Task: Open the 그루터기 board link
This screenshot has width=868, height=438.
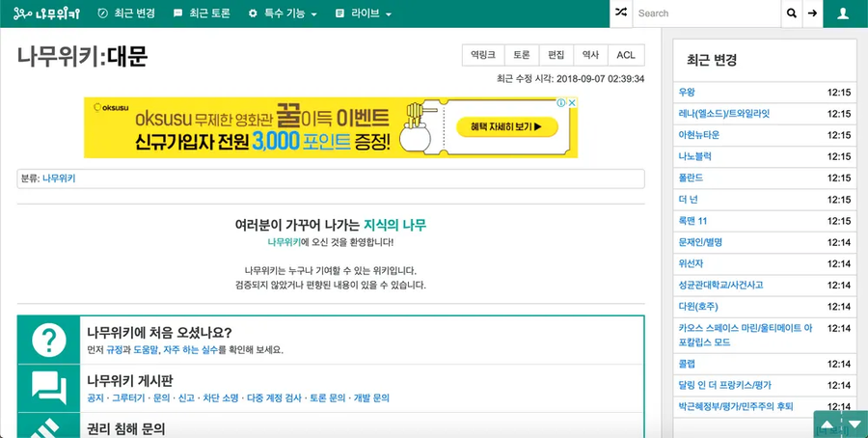Action: [x=128, y=398]
